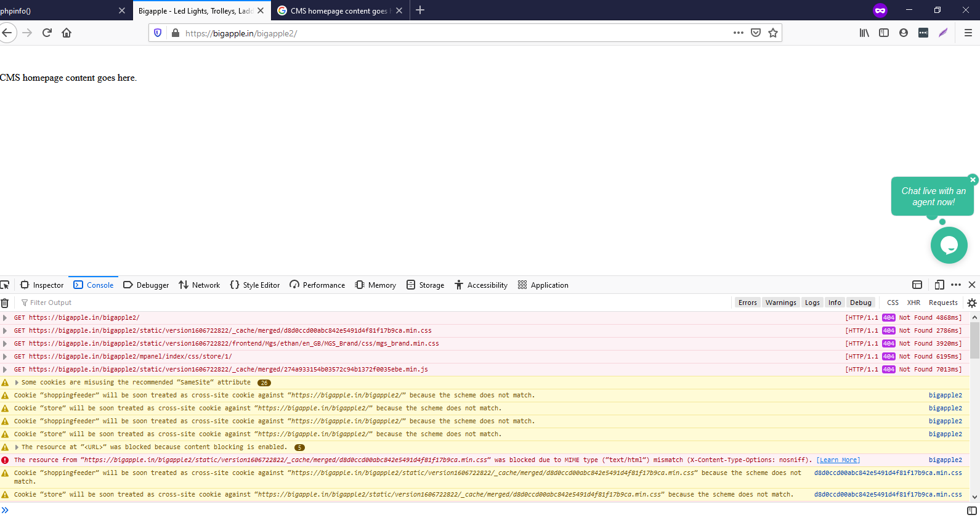
Task: Activate the element picker tool
Action: pos(5,285)
